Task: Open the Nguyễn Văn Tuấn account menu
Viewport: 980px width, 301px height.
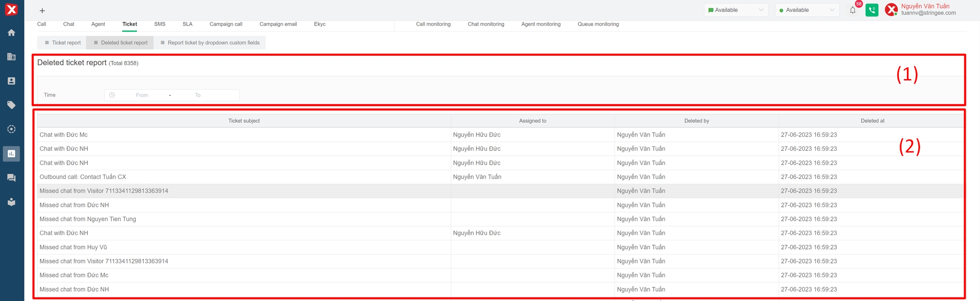Action: click(x=925, y=9)
